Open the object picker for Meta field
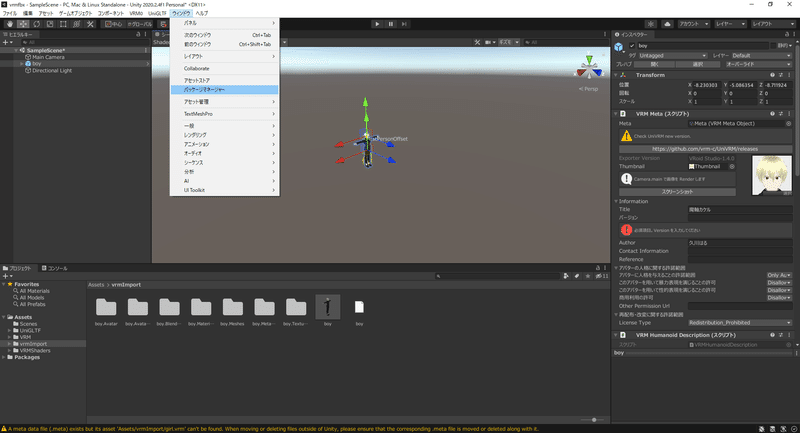The height and width of the screenshot is (433, 800). (x=788, y=123)
